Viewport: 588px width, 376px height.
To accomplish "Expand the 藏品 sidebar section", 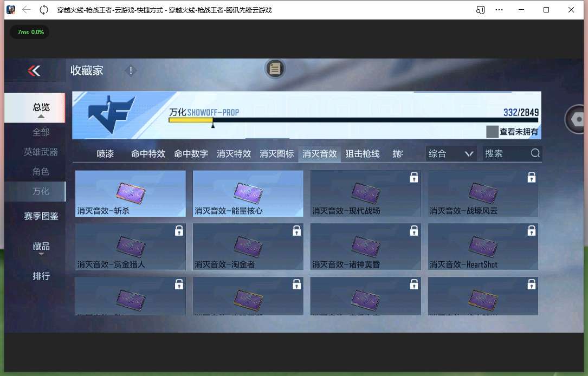I will tap(41, 248).
